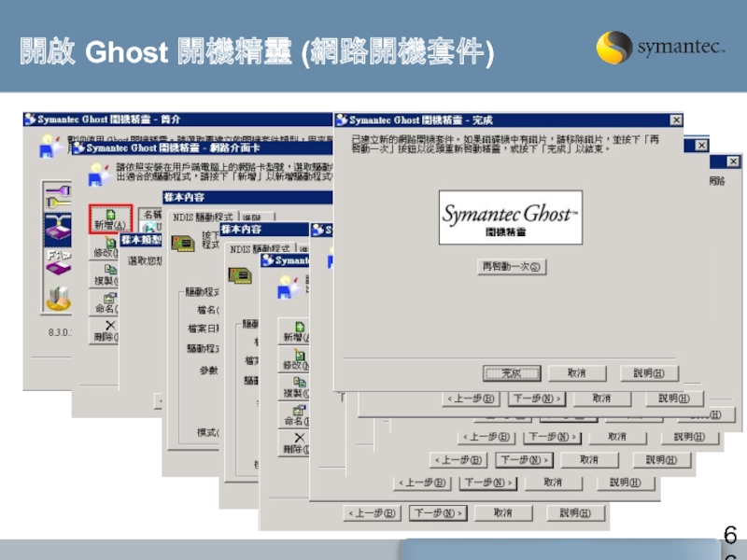Click 刪除 with the X icon in the 網路介面卡 window

point(106,331)
